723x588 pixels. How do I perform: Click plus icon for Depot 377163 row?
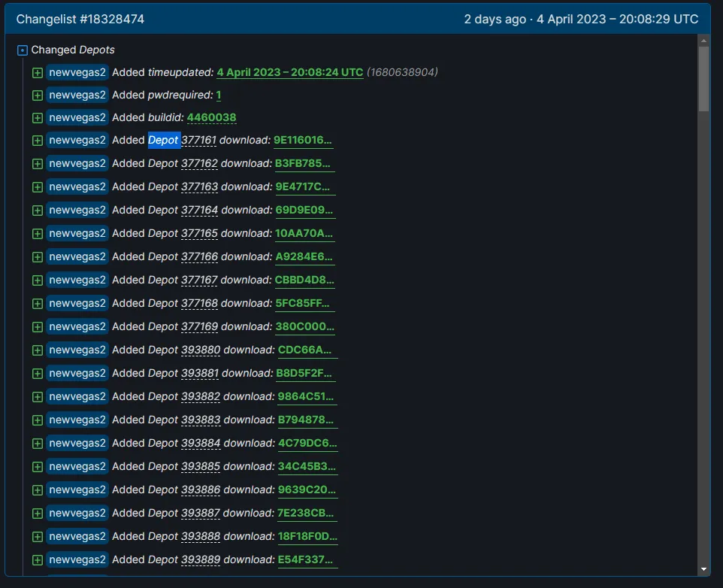click(38, 187)
